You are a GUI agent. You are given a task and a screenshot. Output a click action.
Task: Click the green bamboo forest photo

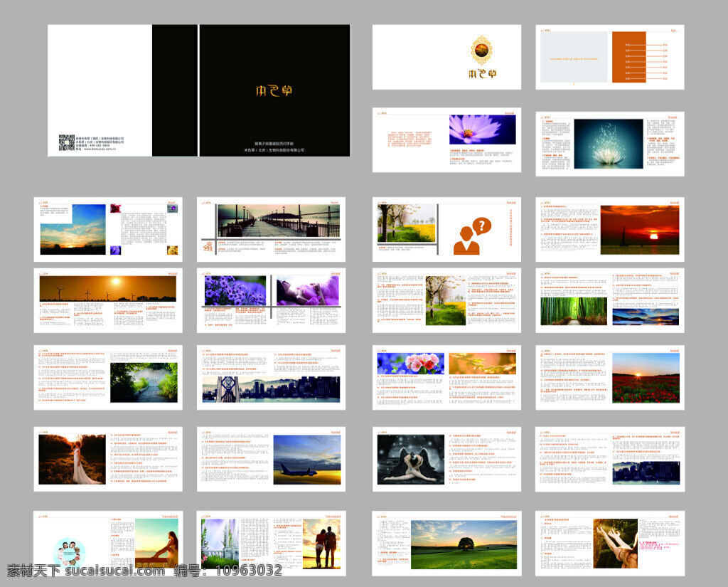[x=574, y=311]
